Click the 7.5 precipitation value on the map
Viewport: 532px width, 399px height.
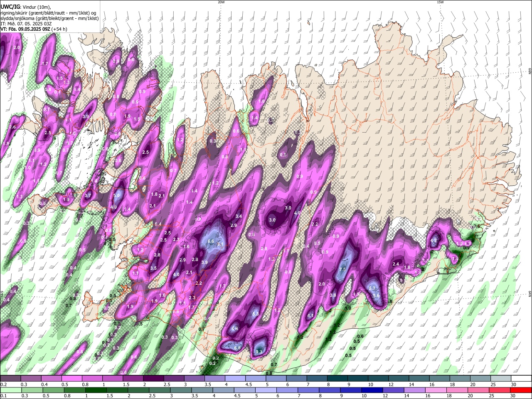click(343, 269)
